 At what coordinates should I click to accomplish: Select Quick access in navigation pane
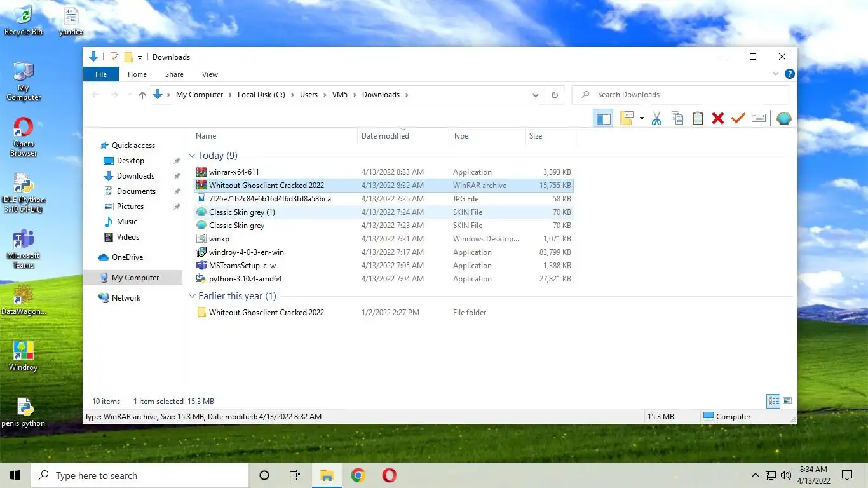(x=133, y=146)
